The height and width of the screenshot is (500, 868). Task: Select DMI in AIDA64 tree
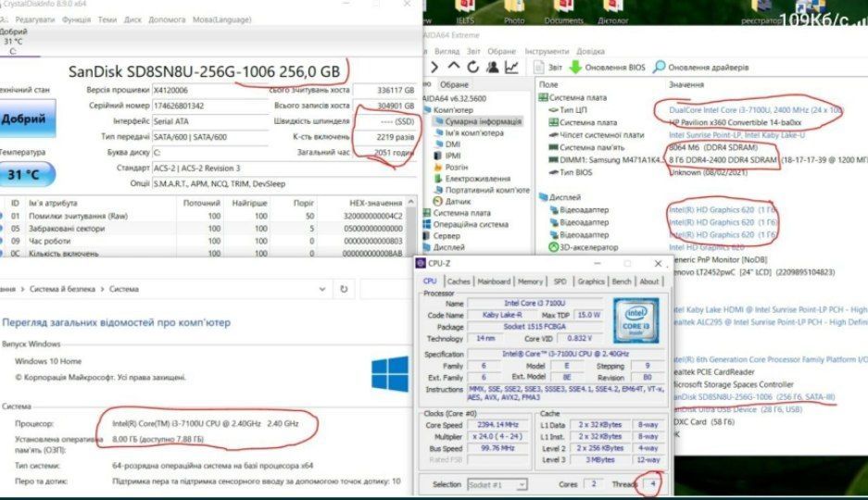pyautogui.click(x=453, y=144)
